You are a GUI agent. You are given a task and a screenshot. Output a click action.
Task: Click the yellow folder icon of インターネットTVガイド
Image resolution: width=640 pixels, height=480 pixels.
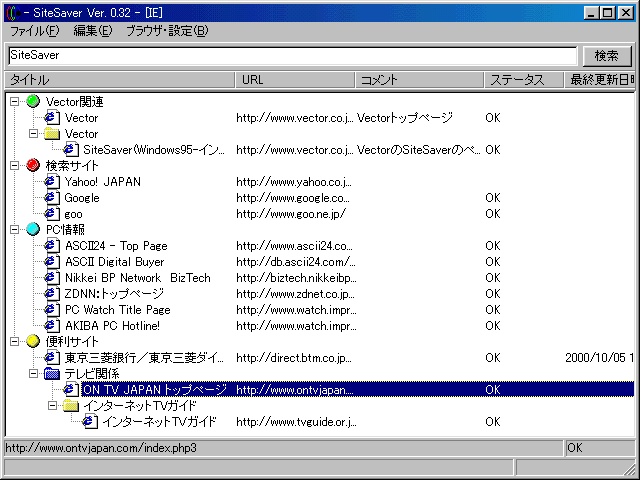(x=71, y=405)
